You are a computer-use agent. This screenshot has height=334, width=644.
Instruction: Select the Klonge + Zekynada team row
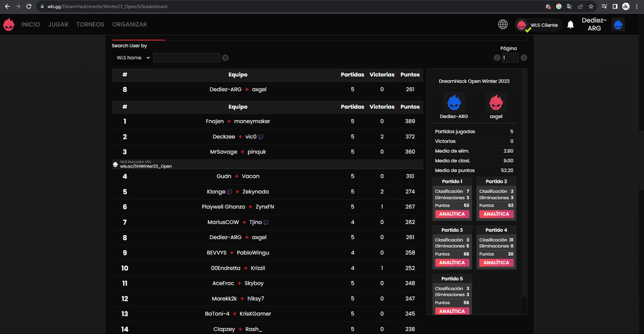[267, 191]
